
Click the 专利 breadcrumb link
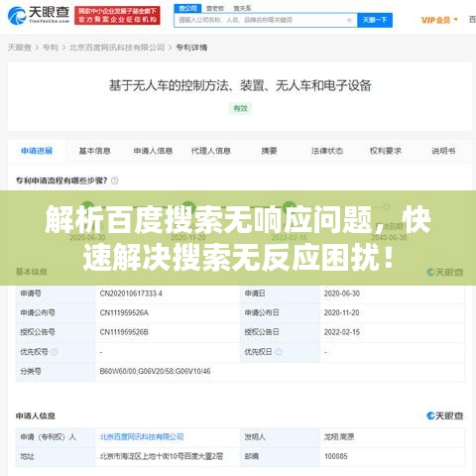pyautogui.click(x=51, y=48)
